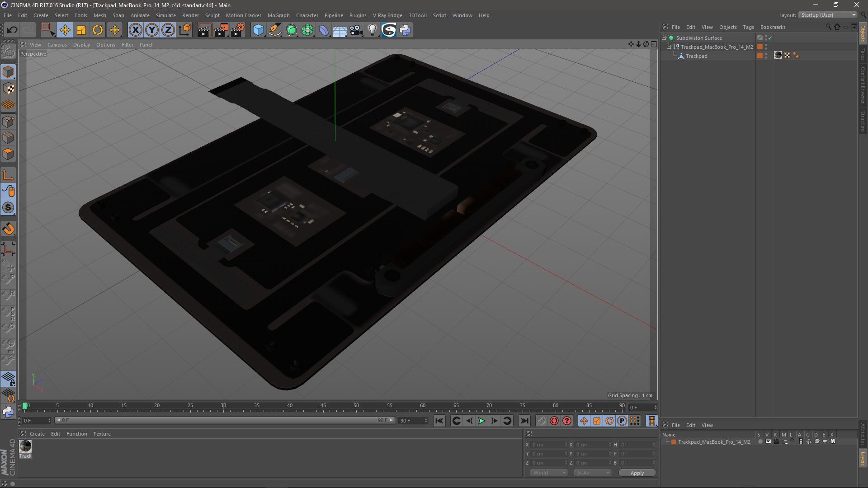Image resolution: width=868 pixels, height=488 pixels.
Task: Open Object Manager Tags menu
Action: pyautogui.click(x=748, y=27)
